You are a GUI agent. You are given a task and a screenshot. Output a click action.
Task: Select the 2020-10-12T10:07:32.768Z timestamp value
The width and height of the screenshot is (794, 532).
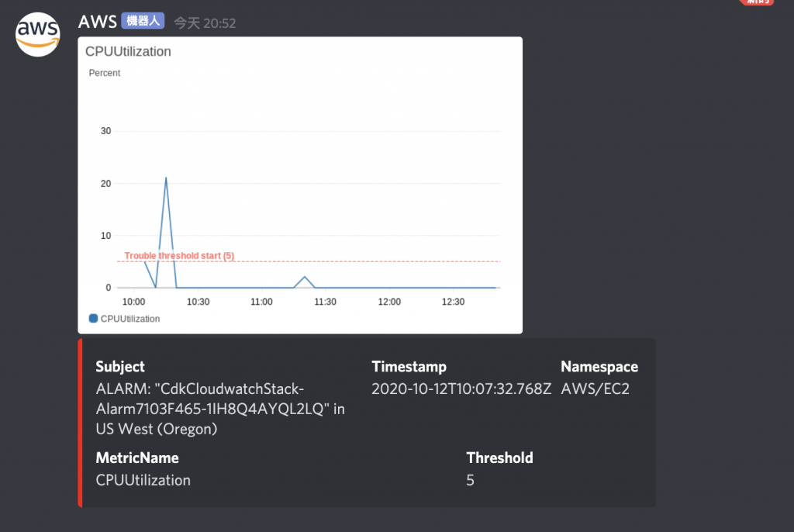tap(461, 389)
